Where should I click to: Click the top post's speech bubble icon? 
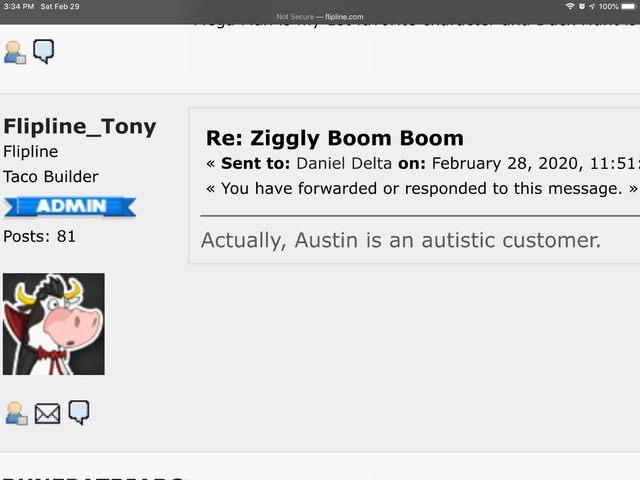pos(43,51)
